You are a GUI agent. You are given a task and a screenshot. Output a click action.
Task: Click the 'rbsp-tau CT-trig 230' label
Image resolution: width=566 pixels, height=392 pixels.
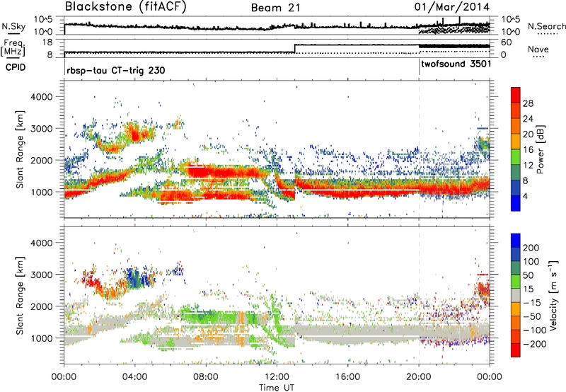pyautogui.click(x=116, y=70)
